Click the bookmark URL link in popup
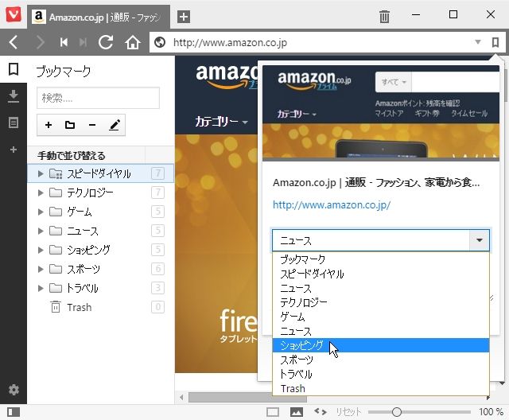This screenshot has height=420, width=509. click(x=332, y=204)
